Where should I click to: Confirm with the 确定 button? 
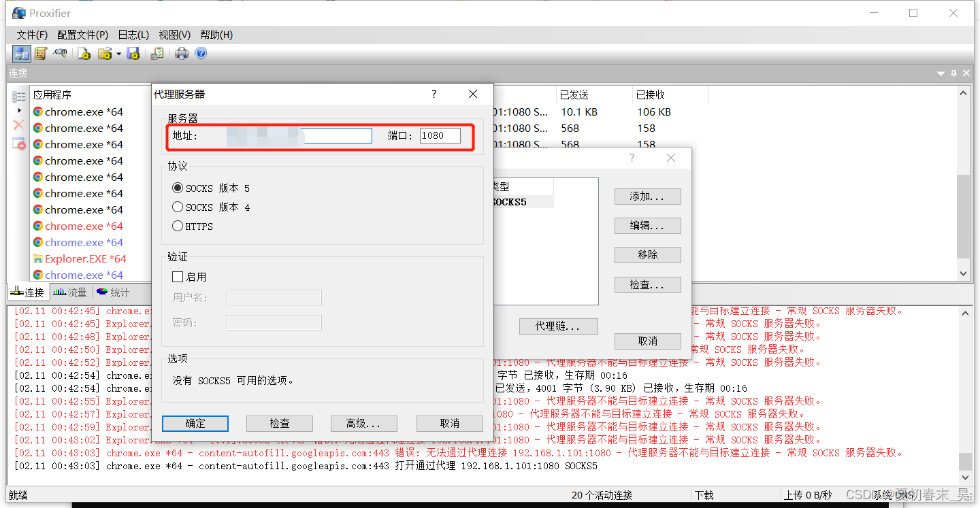[x=195, y=423]
